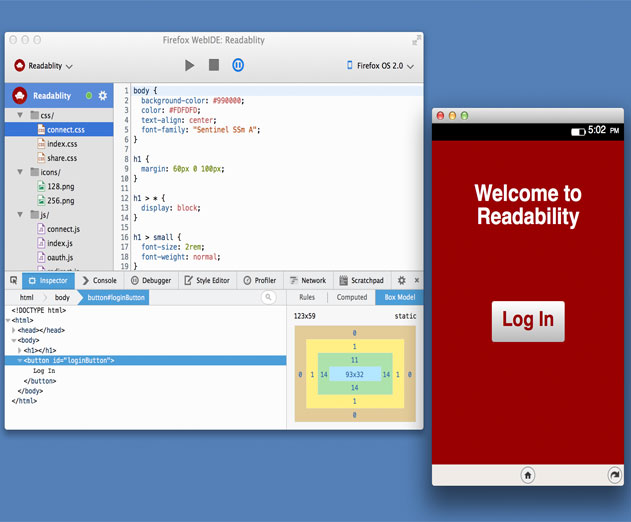Click body breadcrumb
The width and height of the screenshot is (631, 522).
click(62, 297)
